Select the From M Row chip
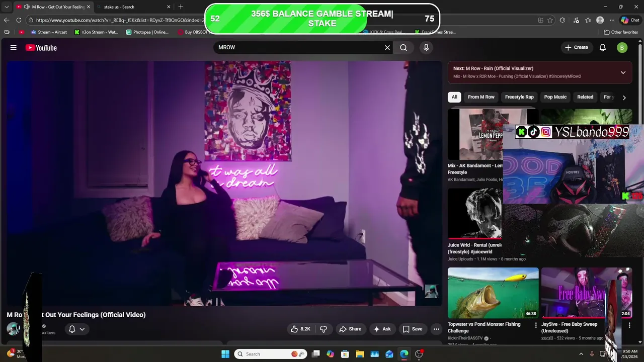 point(481,97)
